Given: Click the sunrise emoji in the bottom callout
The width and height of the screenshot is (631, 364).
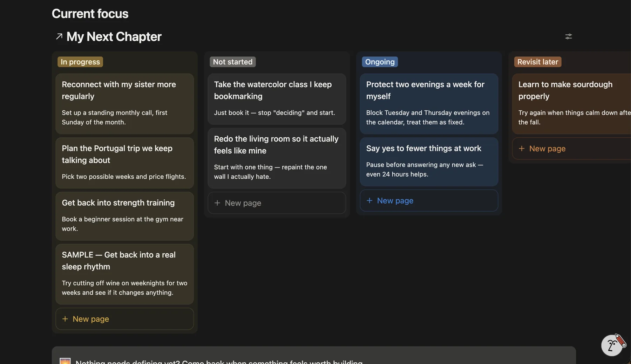Looking at the screenshot, I should (x=65, y=361).
